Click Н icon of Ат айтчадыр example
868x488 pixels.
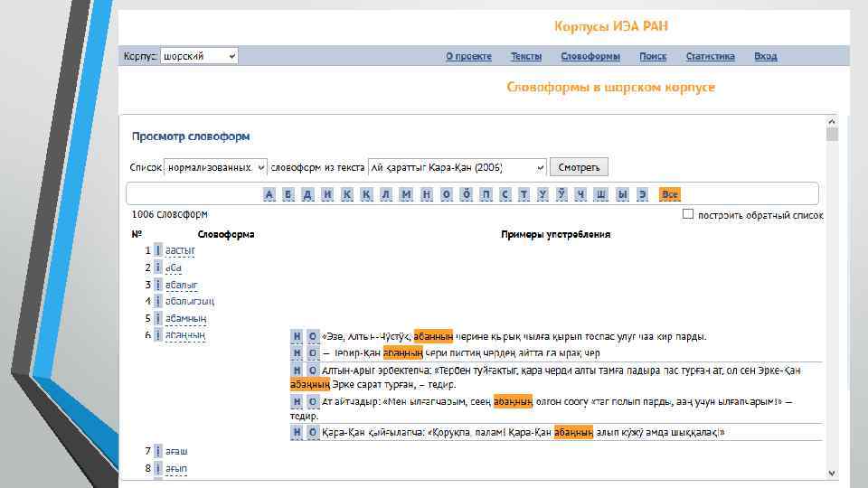(297, 401)
